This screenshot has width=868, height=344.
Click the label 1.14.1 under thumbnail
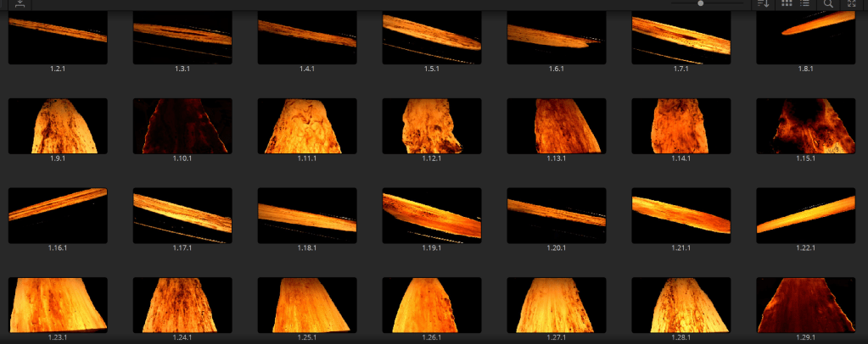(680, 158)
